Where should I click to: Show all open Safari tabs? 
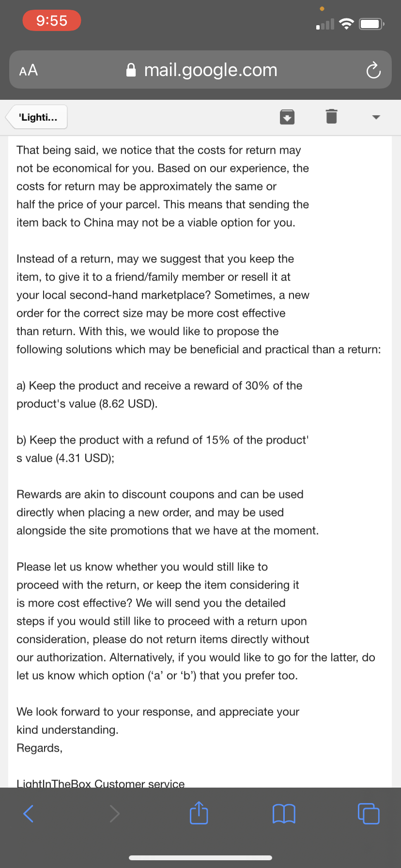pyautogui.click(x=369, y=813)
